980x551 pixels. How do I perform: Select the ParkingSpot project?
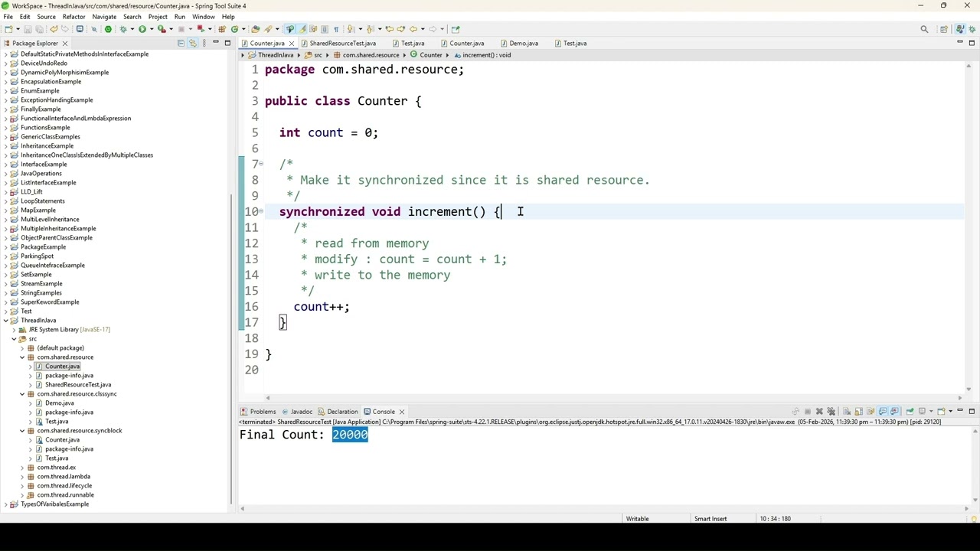coord(37,256)
